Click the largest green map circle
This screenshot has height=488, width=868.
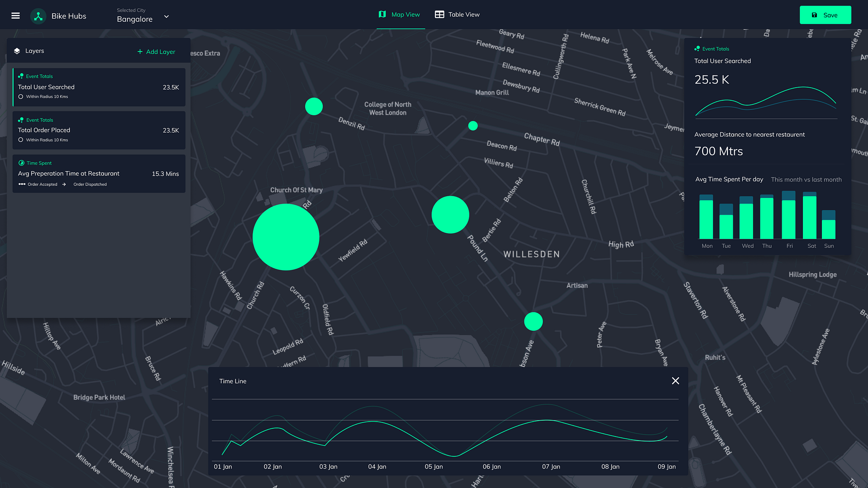pyautogui.click(x=286, y=237)
